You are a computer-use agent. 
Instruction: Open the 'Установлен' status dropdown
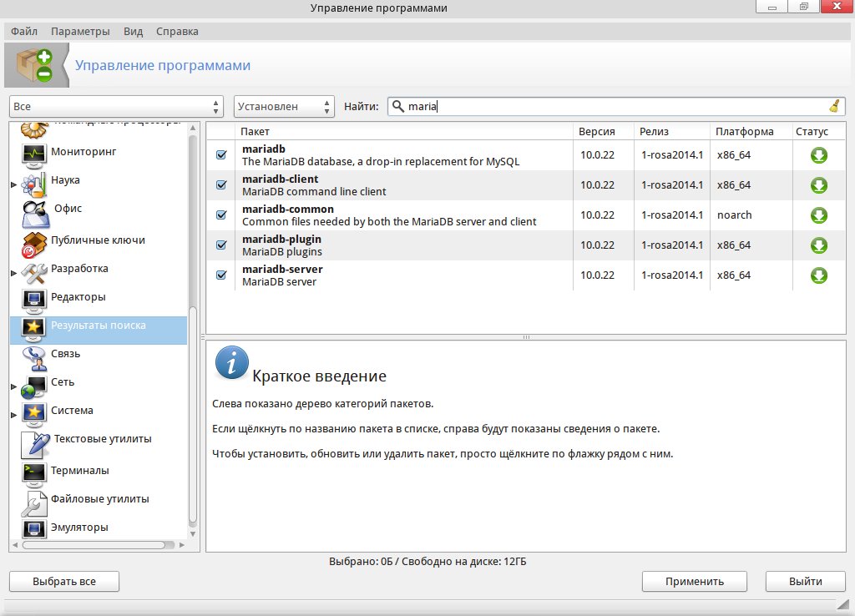[284, 107]
